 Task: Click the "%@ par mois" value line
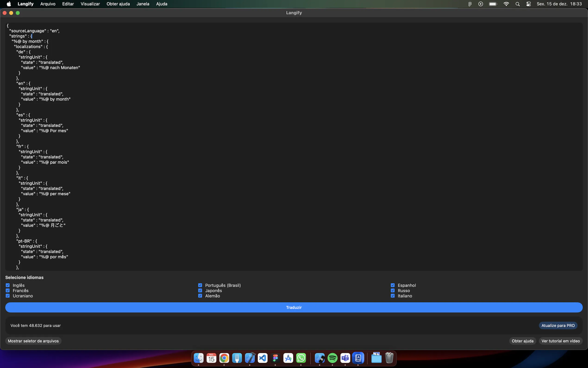coord(45,162)
